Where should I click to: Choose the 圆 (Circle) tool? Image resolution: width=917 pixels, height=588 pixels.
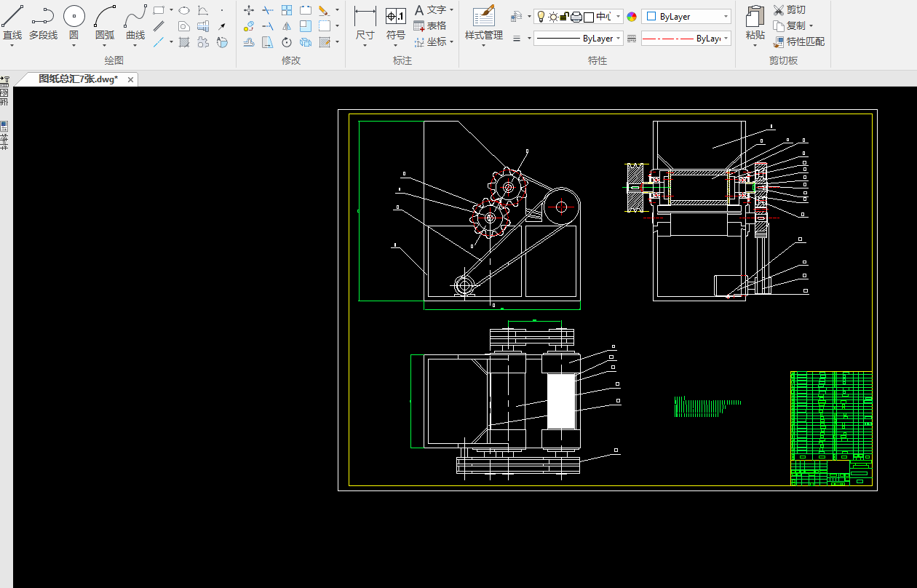(74, 17)
